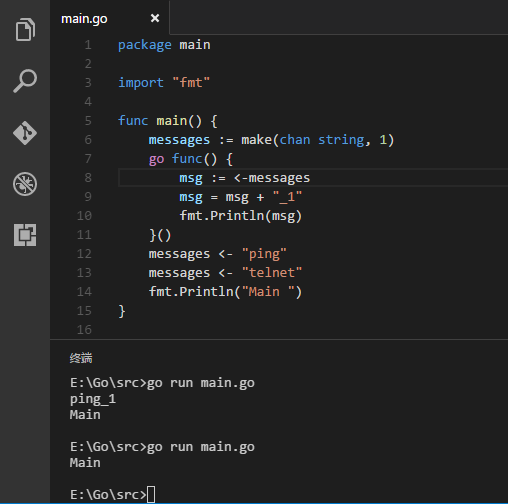Click the ping_1 terminal output line
Image resolution: width=508 pixels, height=504 pixels.
pyautogui.click(x=93, y=399)
